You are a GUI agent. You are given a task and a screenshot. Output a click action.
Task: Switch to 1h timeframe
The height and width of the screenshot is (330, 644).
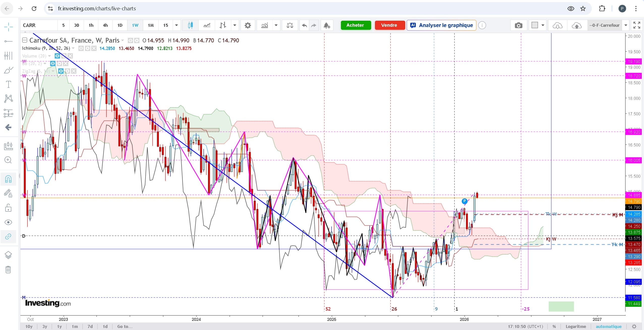pyautogui.click(x=91, y=25)
